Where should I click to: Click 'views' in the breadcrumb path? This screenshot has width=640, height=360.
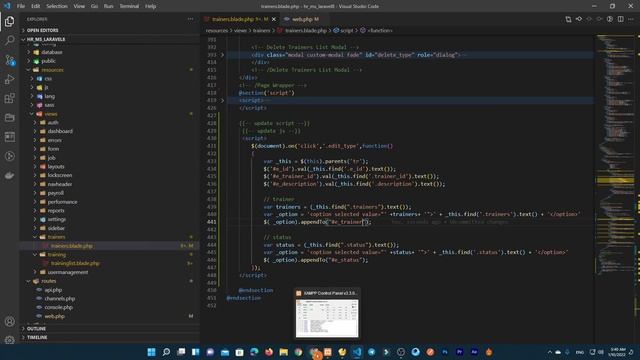pyautogui.click(x=240, y=30)
